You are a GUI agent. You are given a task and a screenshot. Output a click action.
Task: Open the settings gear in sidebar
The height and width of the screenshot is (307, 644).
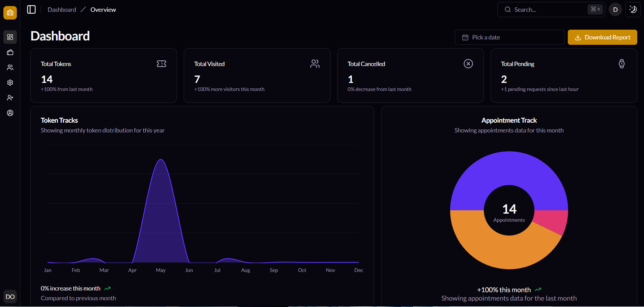pos(10,83)
